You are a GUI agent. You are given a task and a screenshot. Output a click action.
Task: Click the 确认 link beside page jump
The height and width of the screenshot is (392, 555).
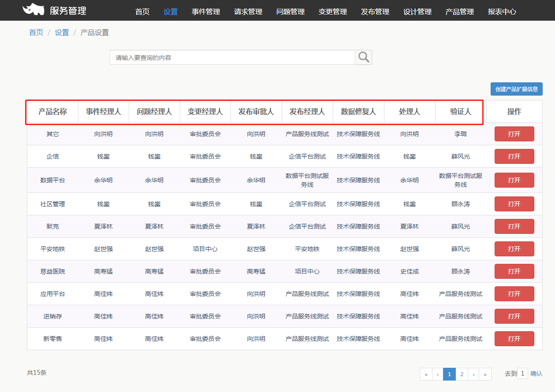pyautogui.click(x=536, y=374)
